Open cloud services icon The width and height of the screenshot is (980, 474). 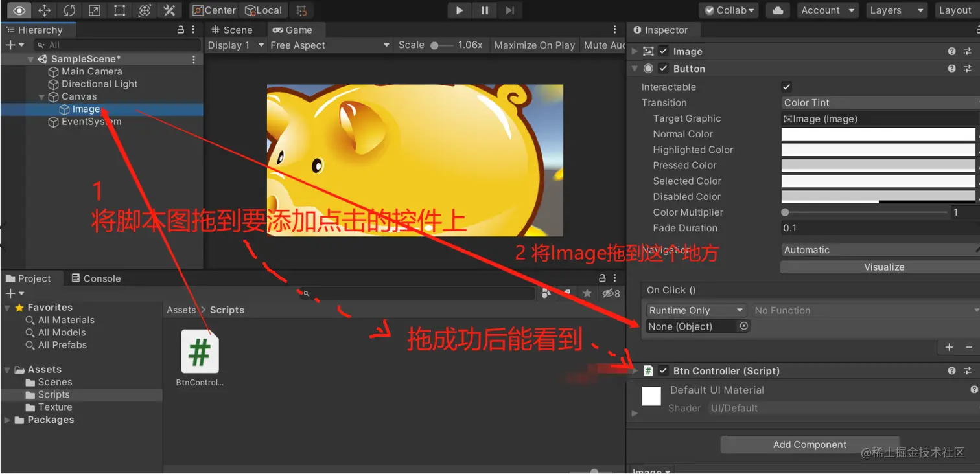coord(778,10)
